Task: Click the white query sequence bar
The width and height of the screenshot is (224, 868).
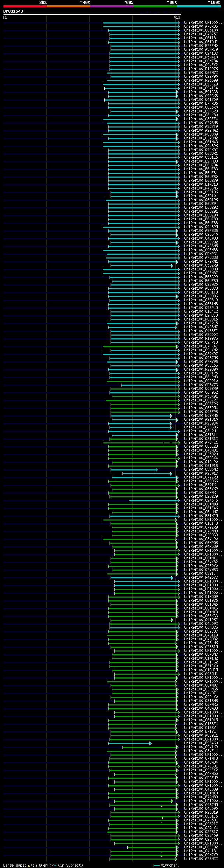Action: click(x=92, y=14)
